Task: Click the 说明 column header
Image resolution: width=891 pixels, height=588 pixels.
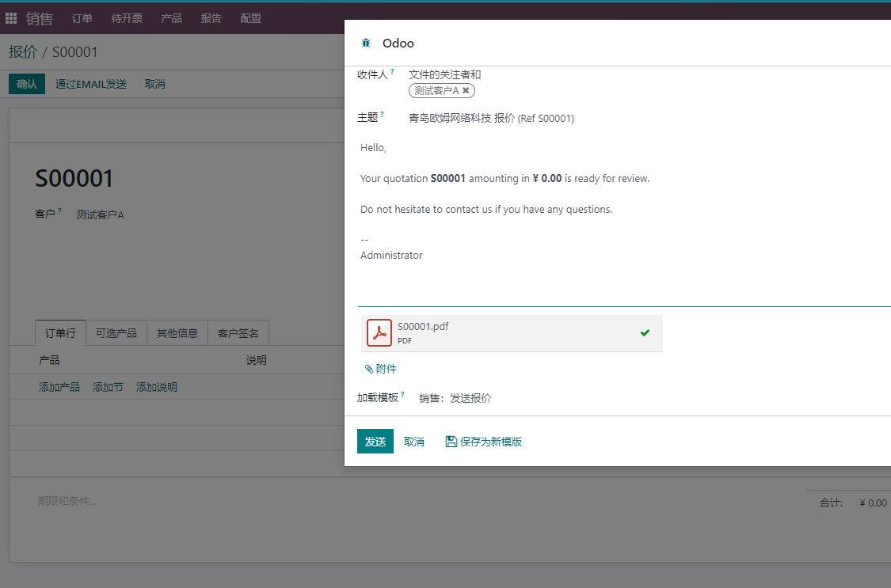Action: tap(257, 360)
